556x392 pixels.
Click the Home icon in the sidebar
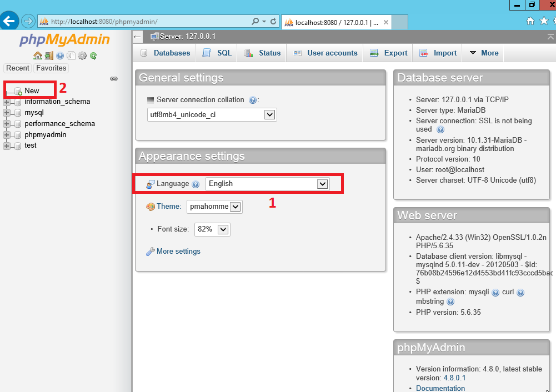click(37, 56)
